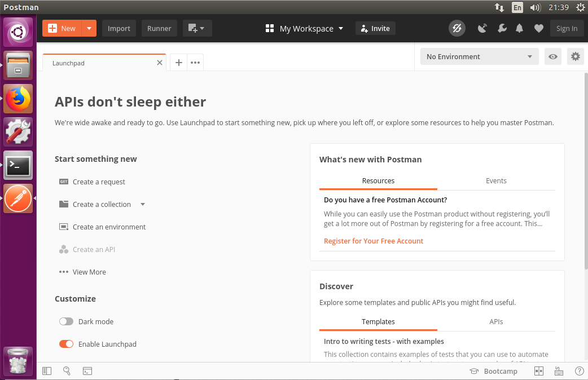Toggle the Enable Launchpad switch
The image size is (588, 380).
pos(67,344)
